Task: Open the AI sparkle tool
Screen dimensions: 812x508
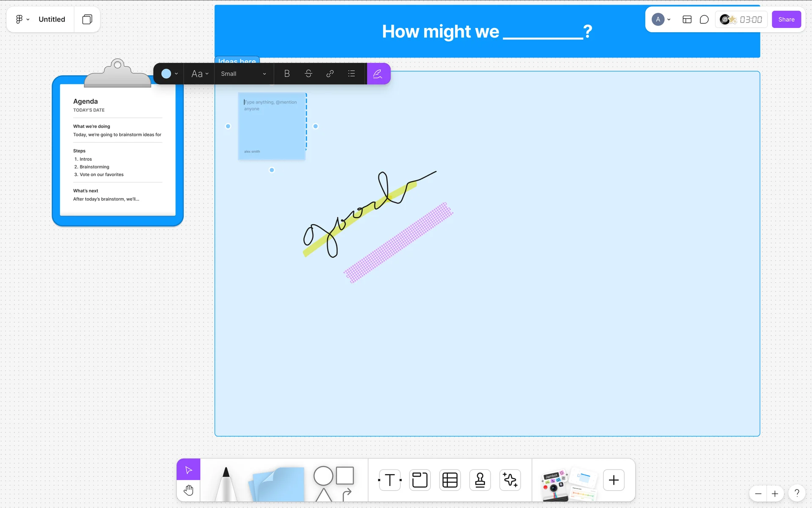Action: pyautogui.click(x=510, y=480)
